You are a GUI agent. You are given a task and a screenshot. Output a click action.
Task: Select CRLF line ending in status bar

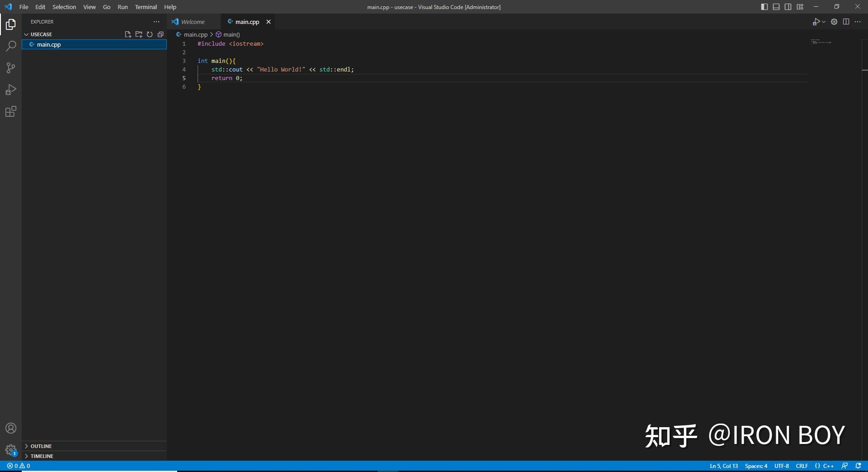(x=802, y=466)
